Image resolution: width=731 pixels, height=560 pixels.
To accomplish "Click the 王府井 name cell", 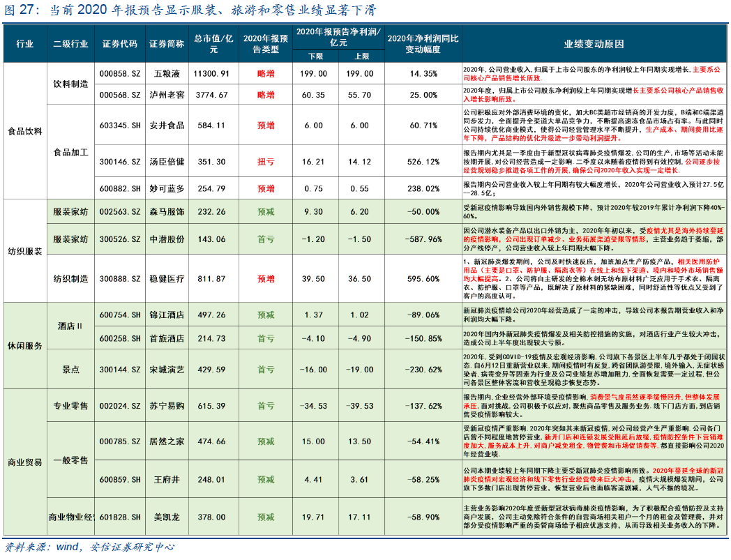I will (x=167, y=480).
